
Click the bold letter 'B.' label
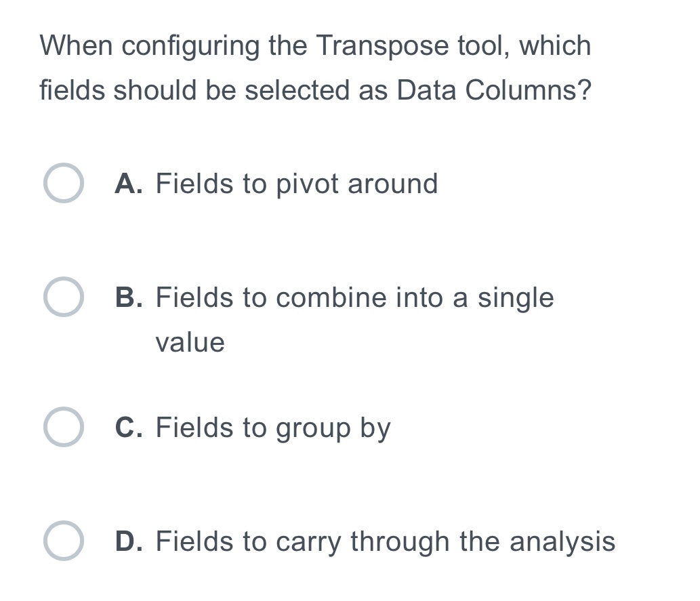click(x=129, y=297)
